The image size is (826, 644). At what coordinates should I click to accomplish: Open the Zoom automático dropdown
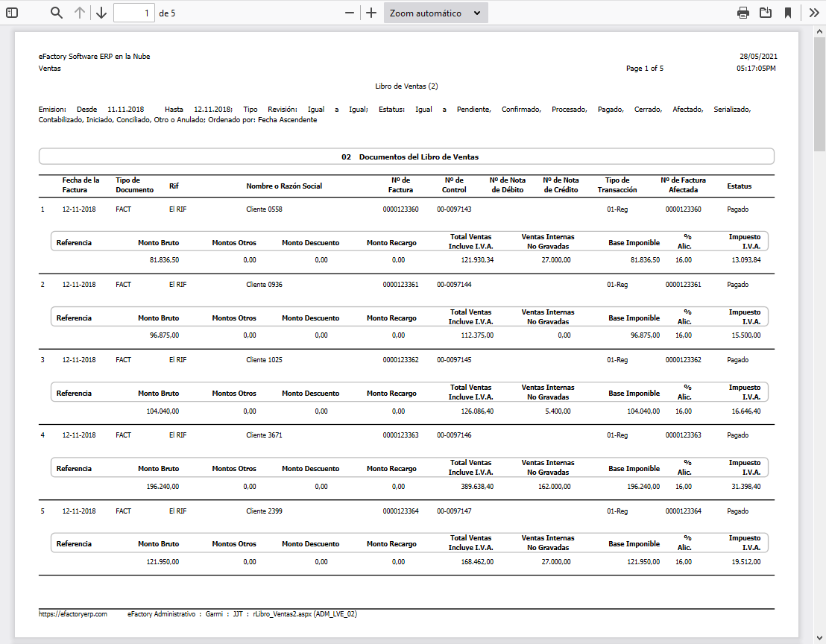pyautogui.click(x=435, y=13)
